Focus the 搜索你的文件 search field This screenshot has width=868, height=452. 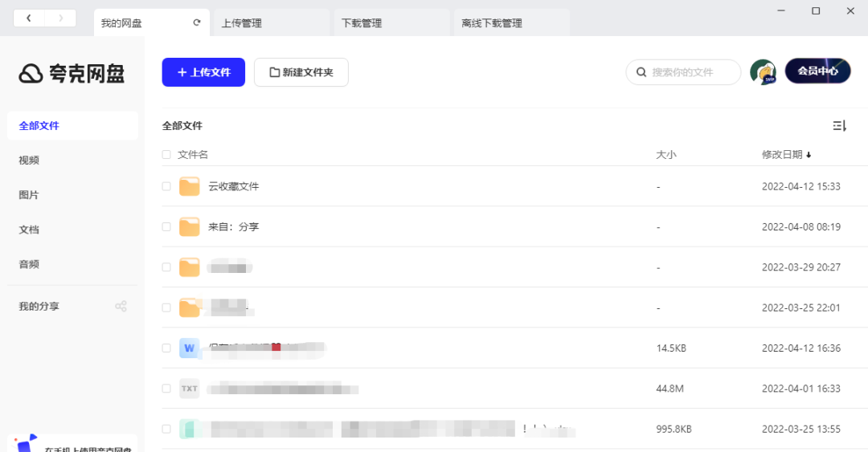[683, 72]
